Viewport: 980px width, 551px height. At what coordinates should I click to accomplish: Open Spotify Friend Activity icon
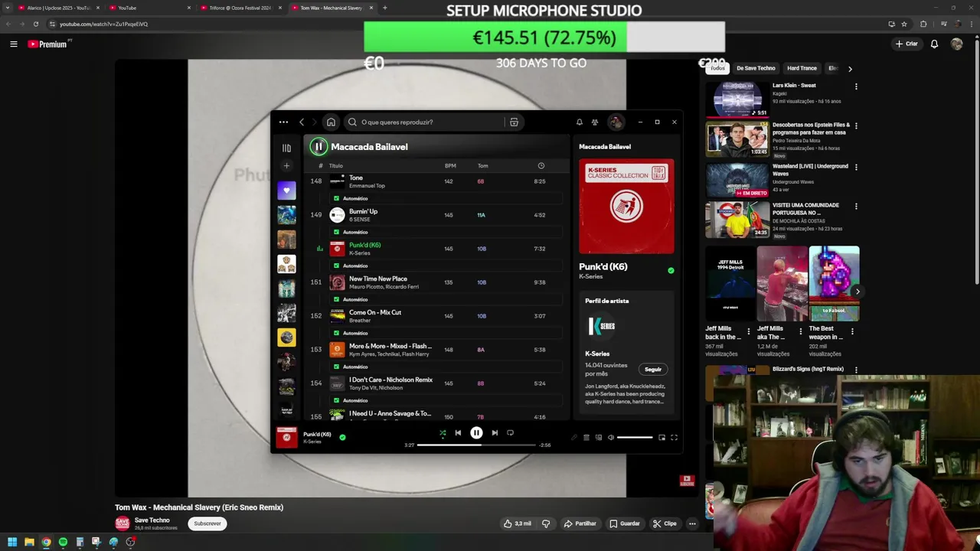595,122
